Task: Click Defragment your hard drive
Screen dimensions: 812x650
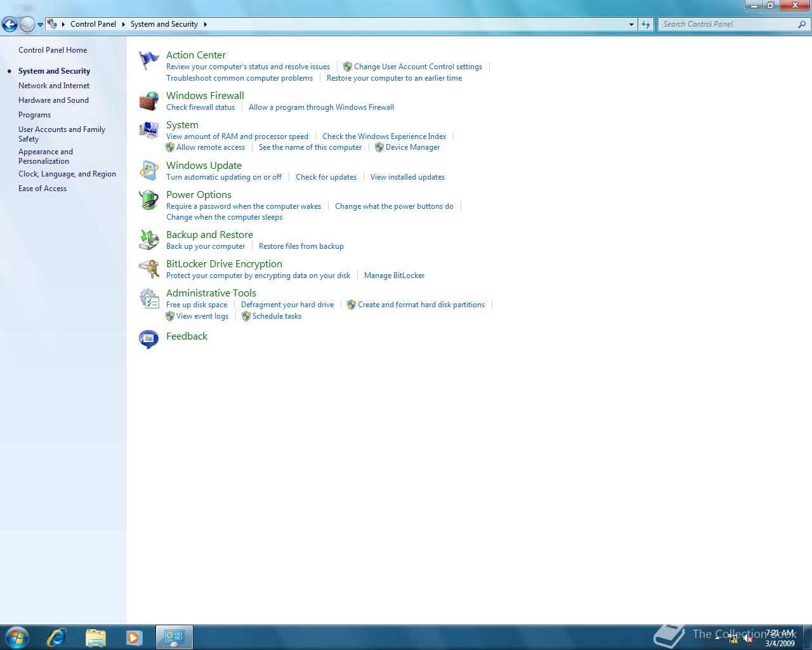Action: pos(287,305)
